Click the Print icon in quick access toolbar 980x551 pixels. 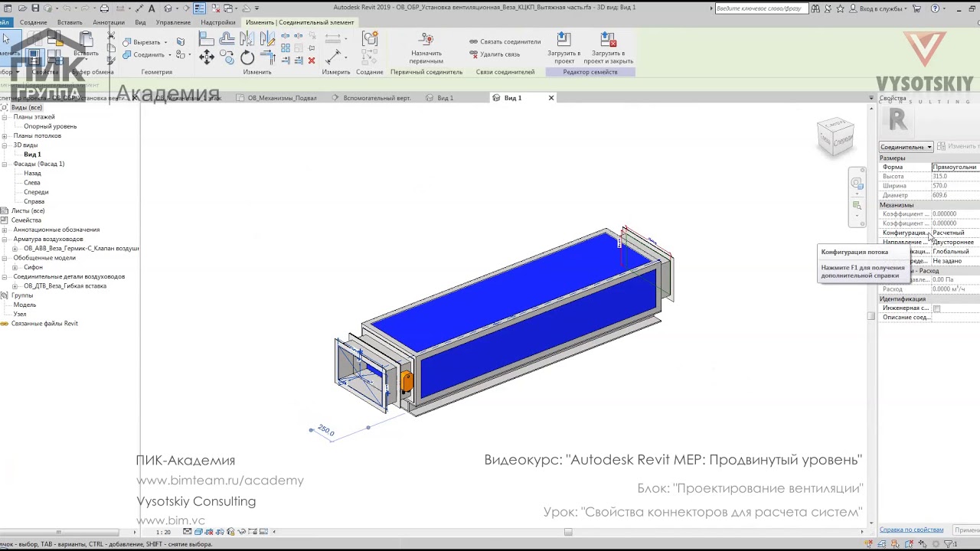coord(104,8)
